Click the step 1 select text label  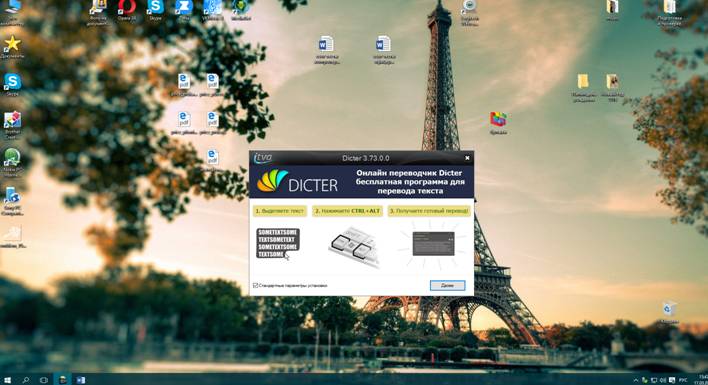pyautogui.click(x=279, y=211)
